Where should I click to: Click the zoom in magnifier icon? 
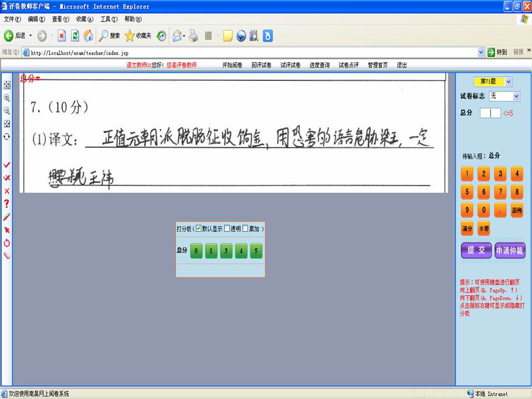click(7, 98)
